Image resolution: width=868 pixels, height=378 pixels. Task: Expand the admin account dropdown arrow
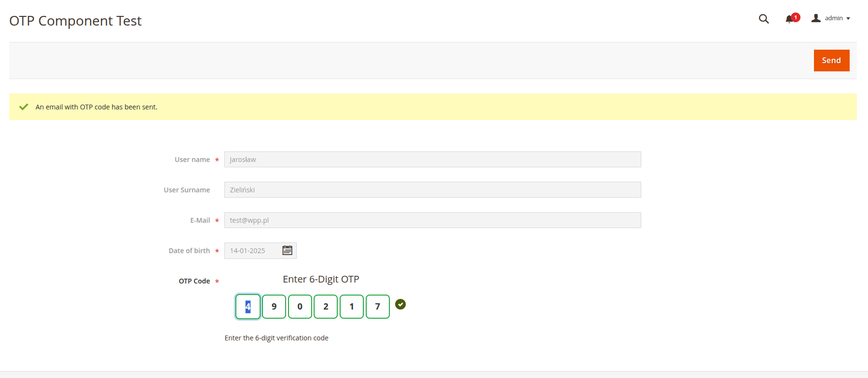(848, 19)
